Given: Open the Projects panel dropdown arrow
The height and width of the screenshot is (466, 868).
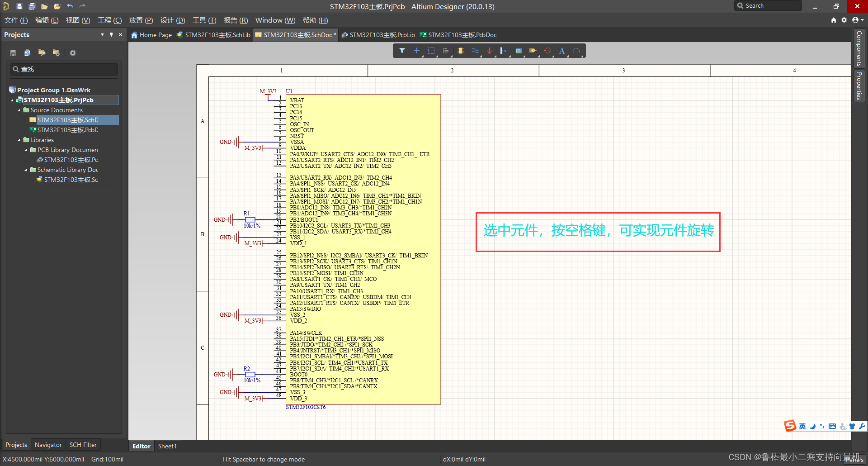Looking at the screenshot, I should tap(102, 35).
